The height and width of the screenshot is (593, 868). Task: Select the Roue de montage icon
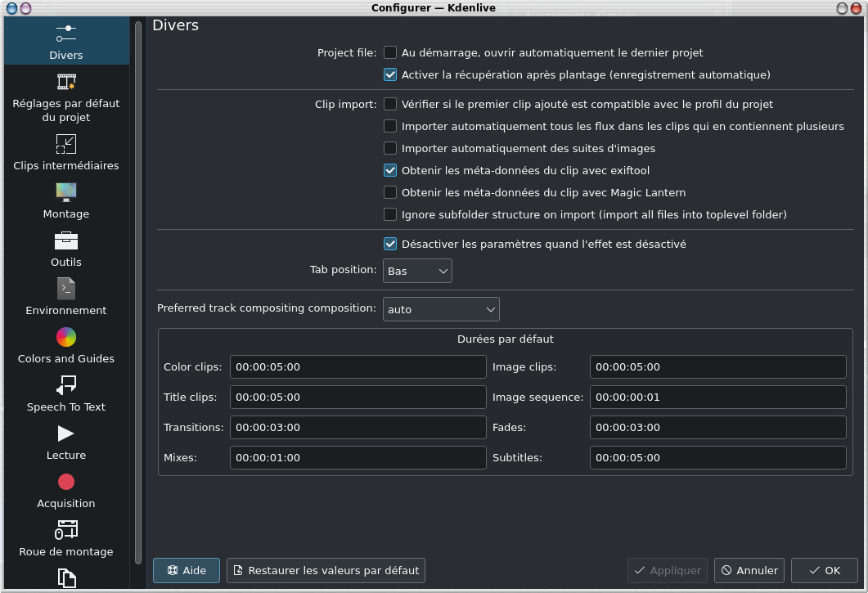pos(66,530)
